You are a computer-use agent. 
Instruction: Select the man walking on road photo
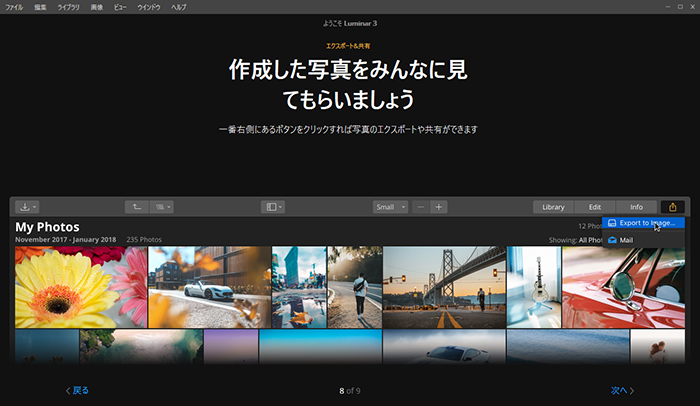tap(355, 287)
